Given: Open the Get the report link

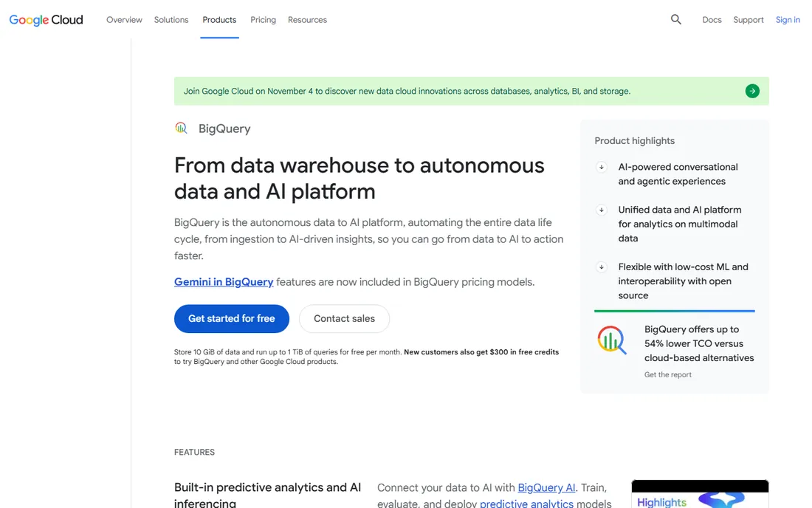Looking at the screenshot, I should pos(667,374).
